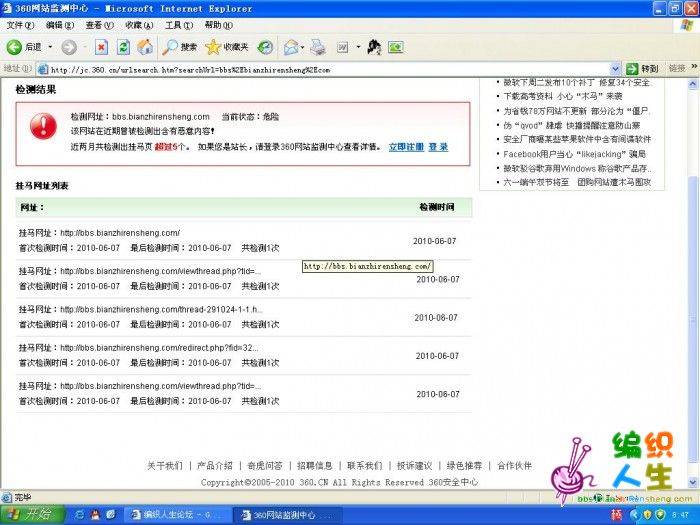The height and width of the screenshot is (525, 700).
Task: Click the first listed URL http://bbs.bianzhirensheng.com/
Action: [120, 233]
